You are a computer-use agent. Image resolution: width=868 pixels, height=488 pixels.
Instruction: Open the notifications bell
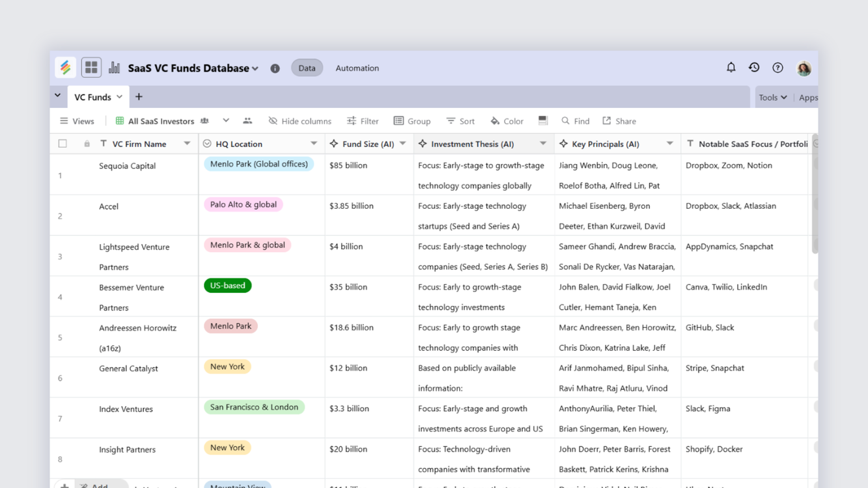(x=731, y=67)
